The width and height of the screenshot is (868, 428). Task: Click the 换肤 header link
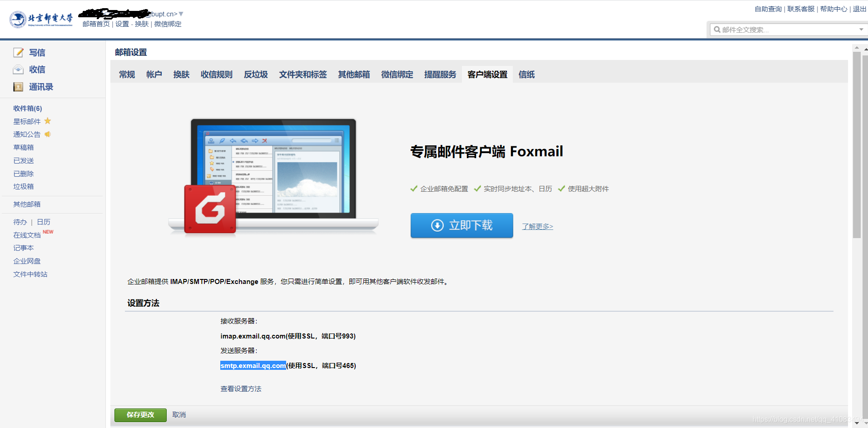142,24
